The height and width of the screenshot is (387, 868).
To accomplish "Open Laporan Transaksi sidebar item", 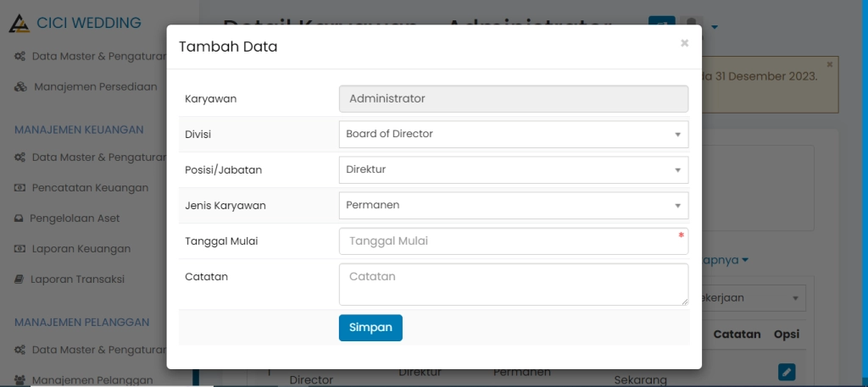I will point(77,279).
